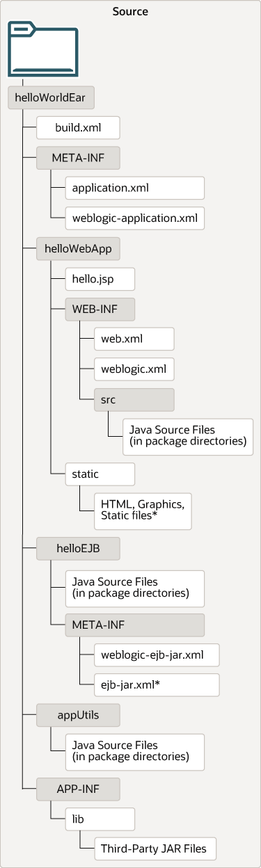Select the helloWorldEar root node
The image size is (261, 868).
tap(50, 98)
